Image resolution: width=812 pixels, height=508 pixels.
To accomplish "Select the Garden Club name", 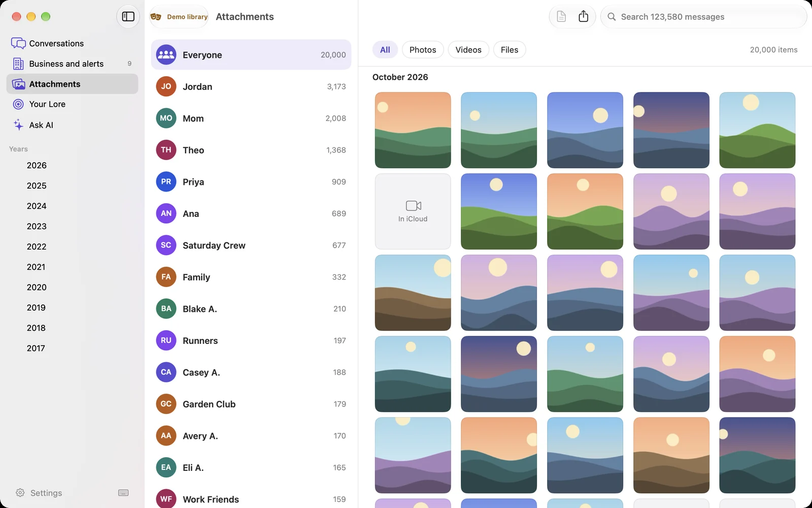I will tap(209, 404).
